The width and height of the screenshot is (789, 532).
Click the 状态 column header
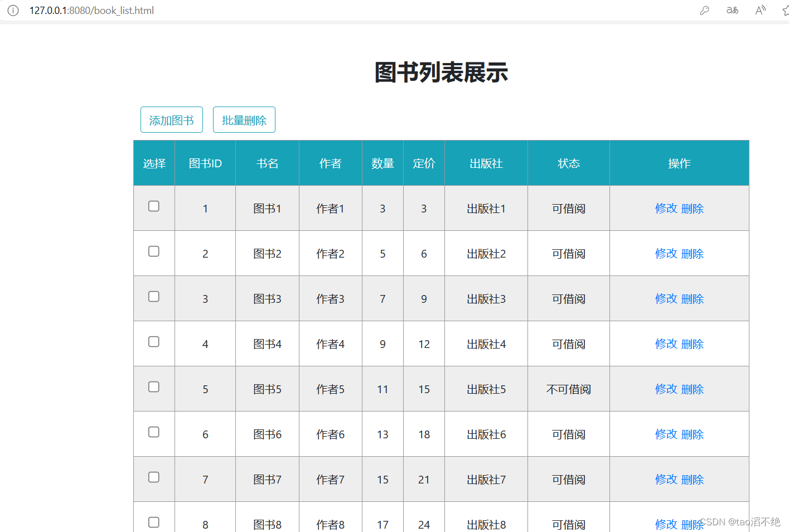(569, 163)
